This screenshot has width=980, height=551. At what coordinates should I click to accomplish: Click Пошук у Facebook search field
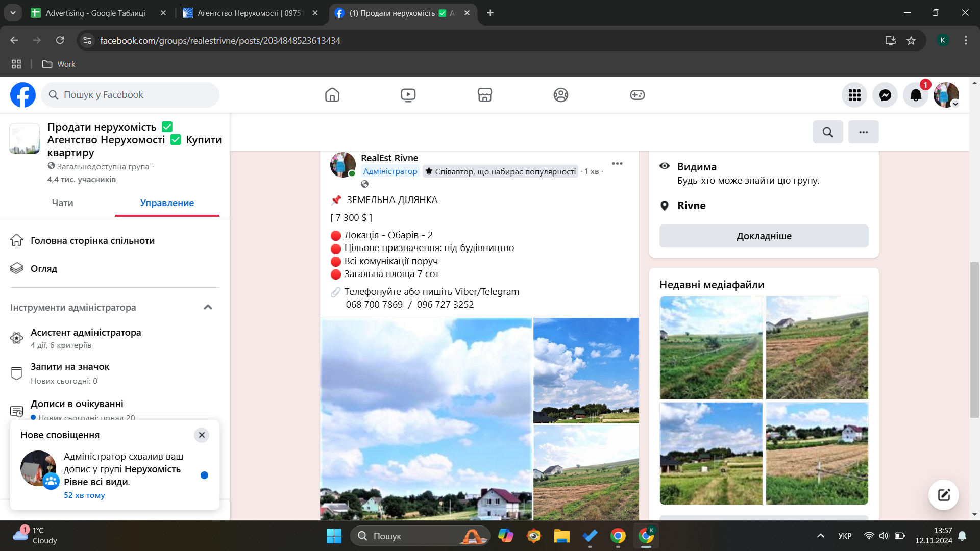click(x=130, y=95)
